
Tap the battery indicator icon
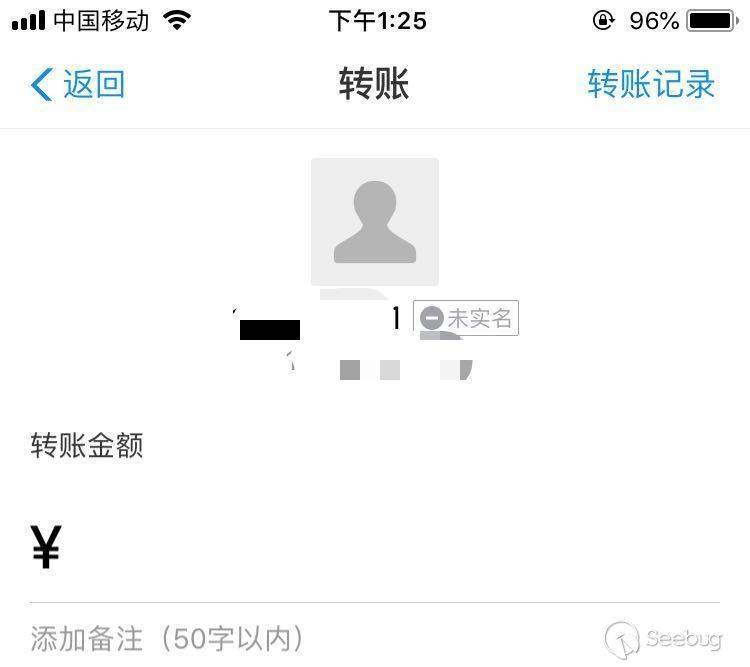pyautogui.click(x=712, y=21)
